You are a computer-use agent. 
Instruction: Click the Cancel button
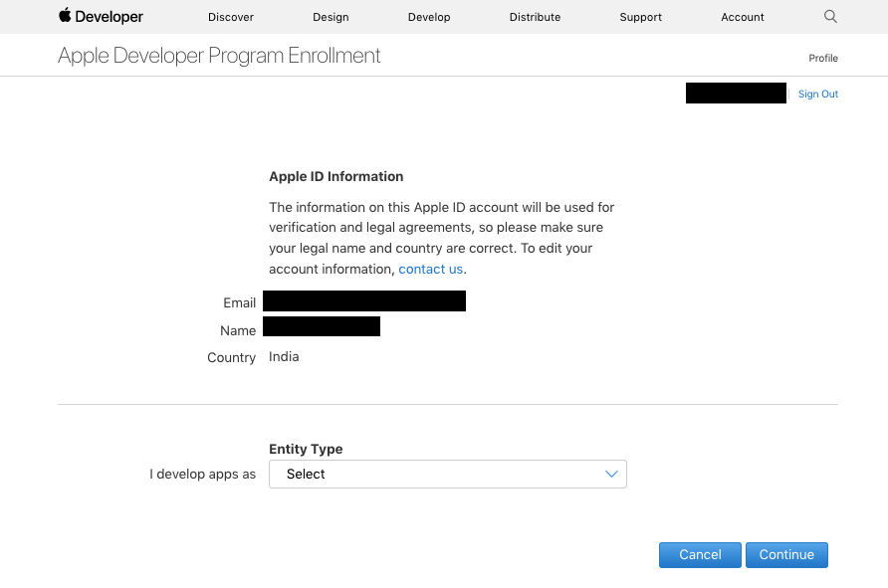click(700, 554)
